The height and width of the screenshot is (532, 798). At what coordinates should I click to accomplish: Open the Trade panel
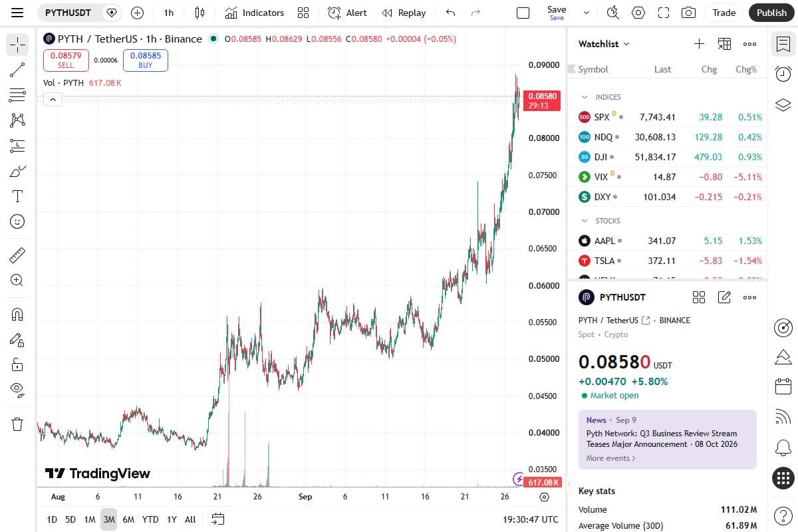(x=724, y=13)
